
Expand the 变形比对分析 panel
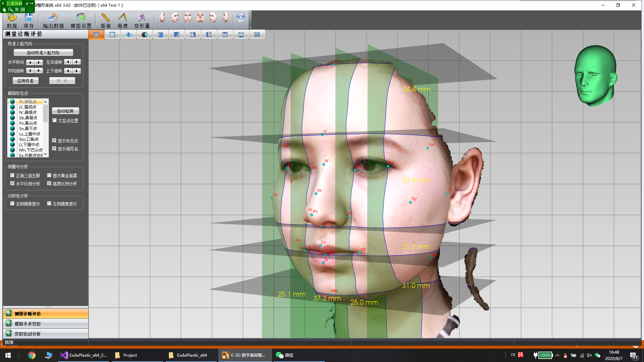click(x=28, y=334)
